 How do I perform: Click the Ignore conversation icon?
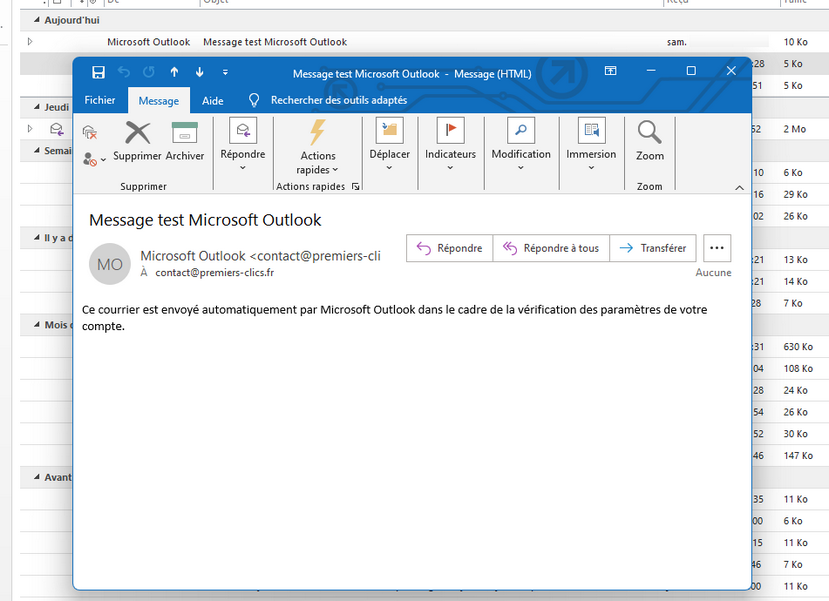click(x=90, y=132)
